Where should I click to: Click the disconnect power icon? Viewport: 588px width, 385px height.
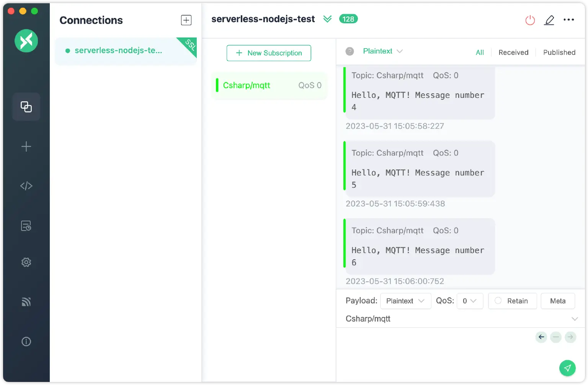(530, 20)
